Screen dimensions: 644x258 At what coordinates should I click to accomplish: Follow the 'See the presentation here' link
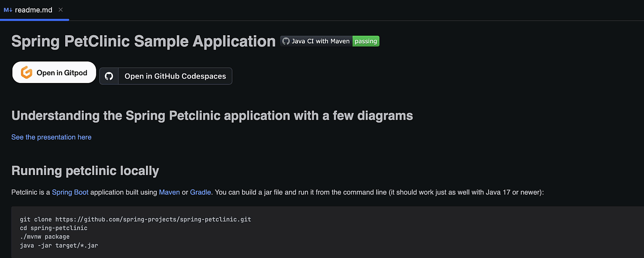click(x=51, y=137)
